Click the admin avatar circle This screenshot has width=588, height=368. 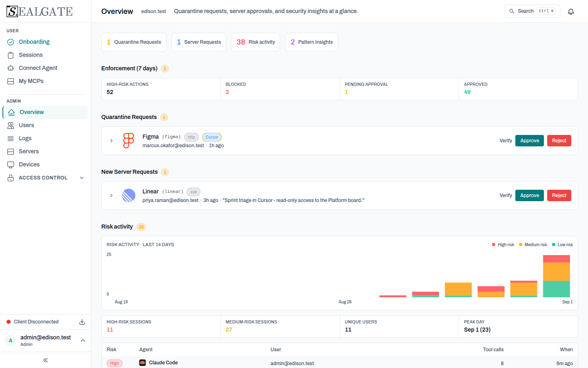11,340
